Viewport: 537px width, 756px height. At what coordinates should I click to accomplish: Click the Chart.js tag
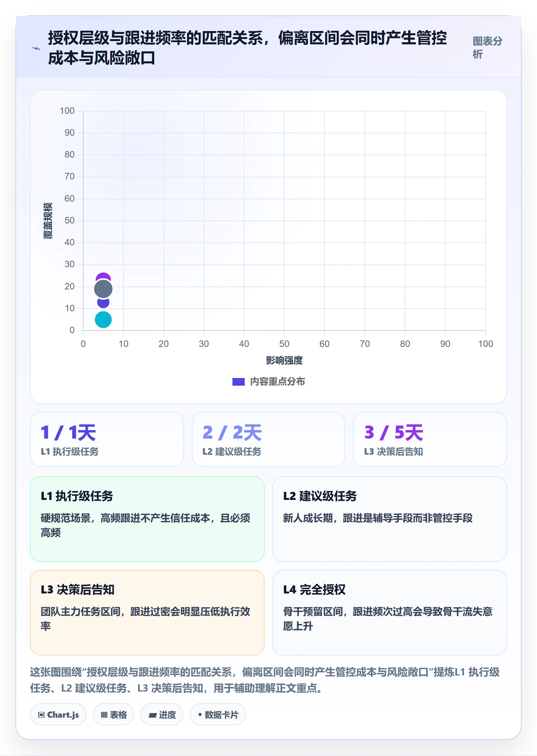pos(58,715)
